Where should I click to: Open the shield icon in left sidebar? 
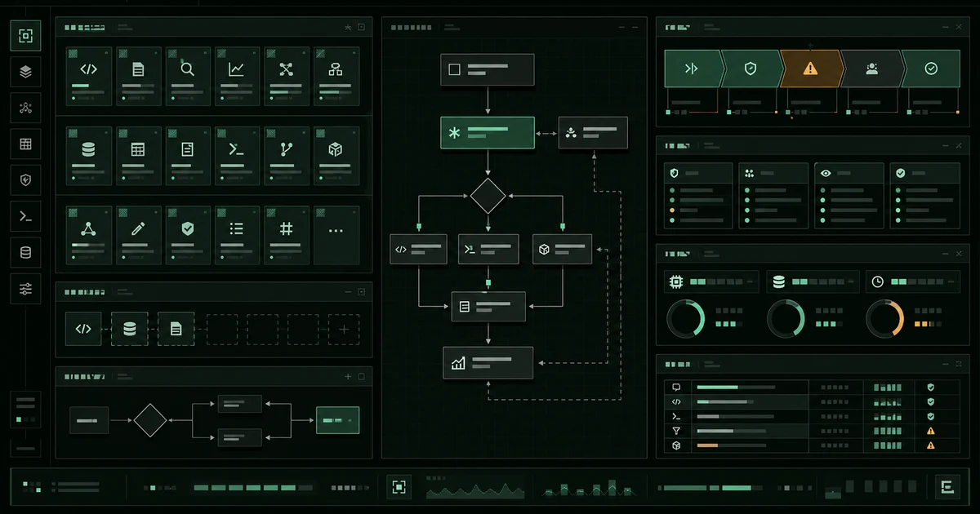26,180
